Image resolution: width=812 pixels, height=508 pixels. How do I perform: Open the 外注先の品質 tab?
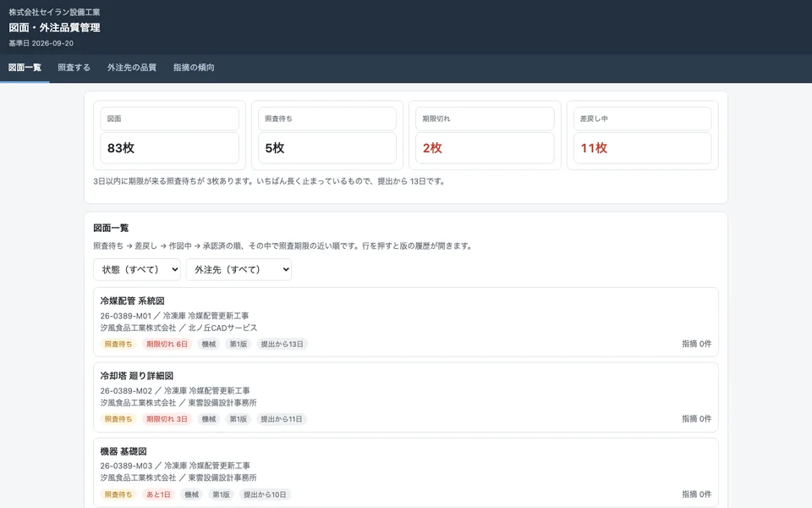coord(132,68)
